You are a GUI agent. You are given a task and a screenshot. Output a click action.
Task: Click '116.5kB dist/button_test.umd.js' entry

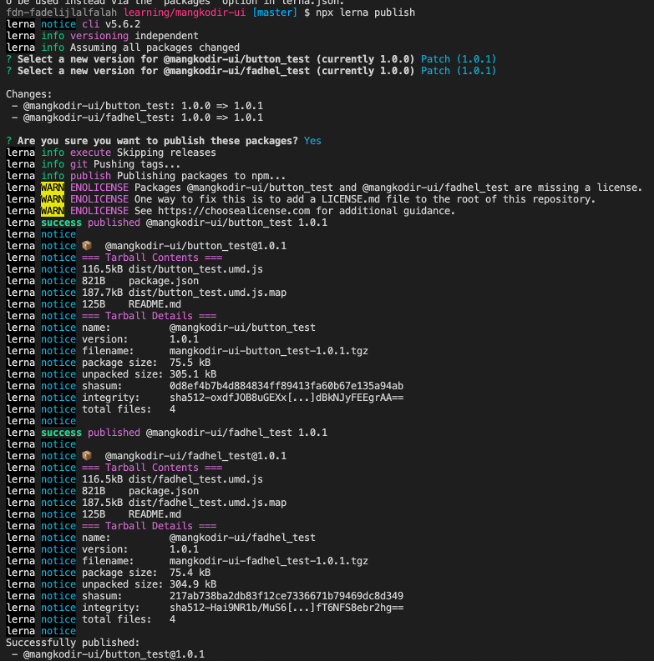pos(172,269)
